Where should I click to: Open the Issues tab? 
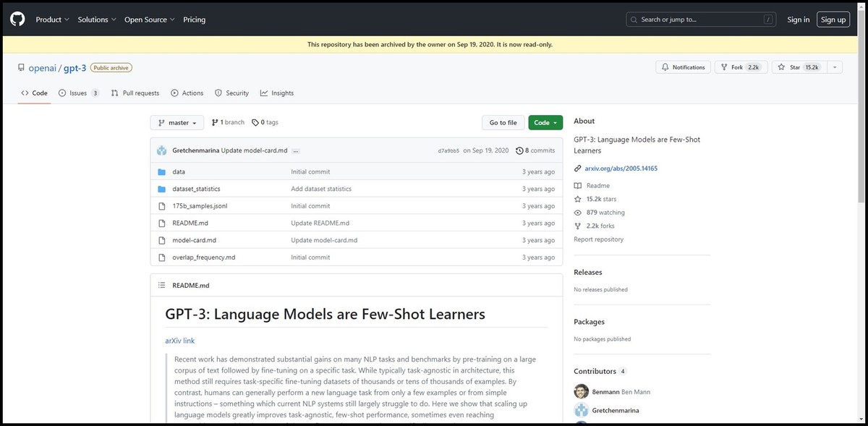coord(79,93)
